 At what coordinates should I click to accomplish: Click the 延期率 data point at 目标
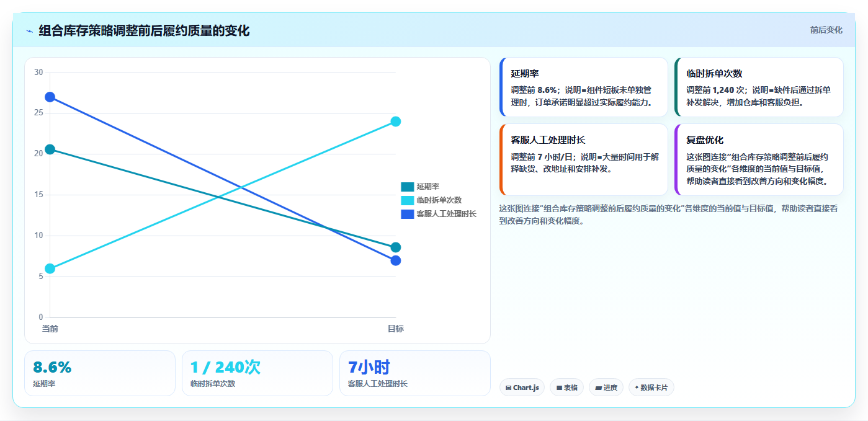(x=396, y=247)
